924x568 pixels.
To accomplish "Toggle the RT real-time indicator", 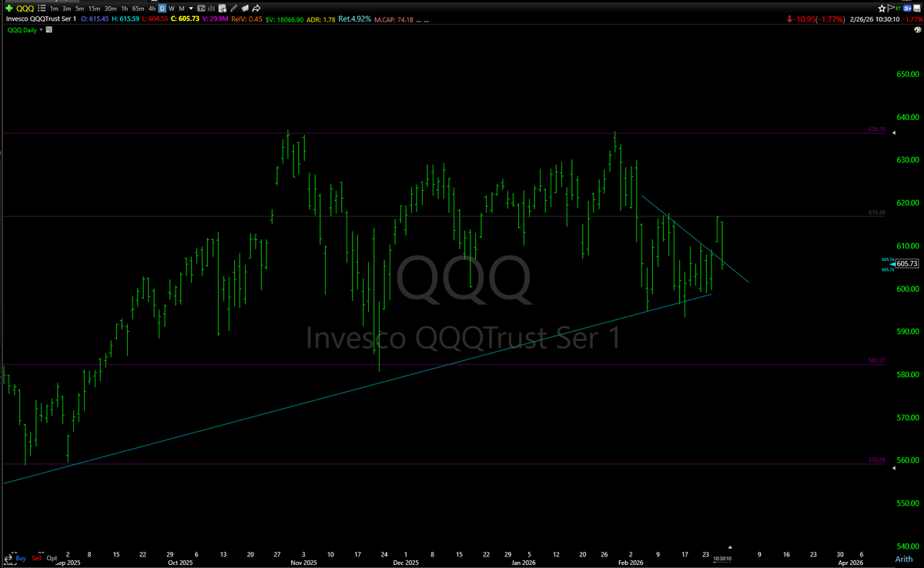I will [x=898, y=8].
